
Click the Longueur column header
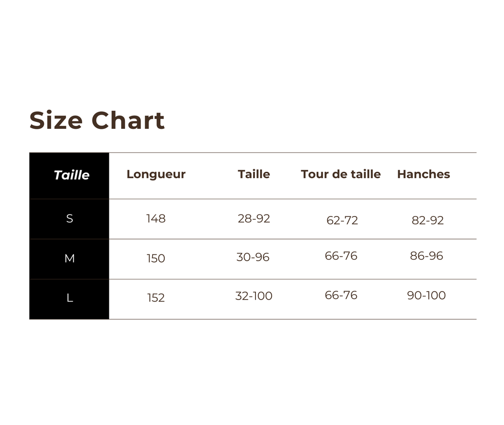point(156,175)
